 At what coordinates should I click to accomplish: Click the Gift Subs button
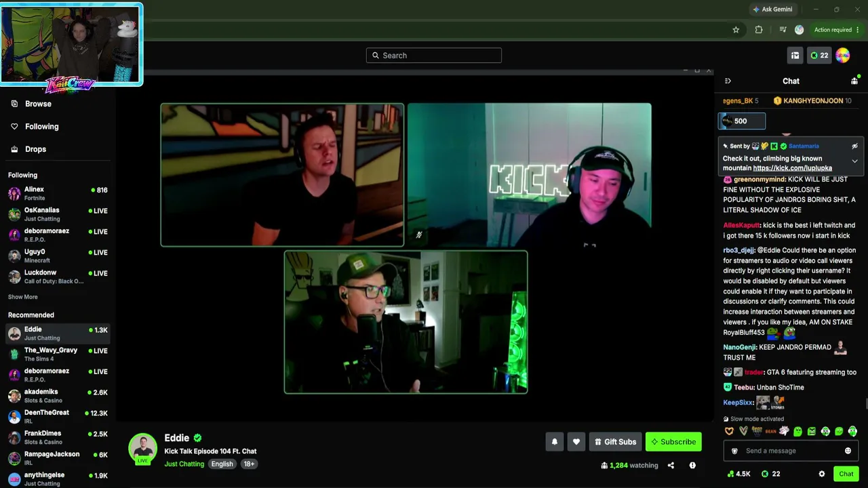coord(615,442)
